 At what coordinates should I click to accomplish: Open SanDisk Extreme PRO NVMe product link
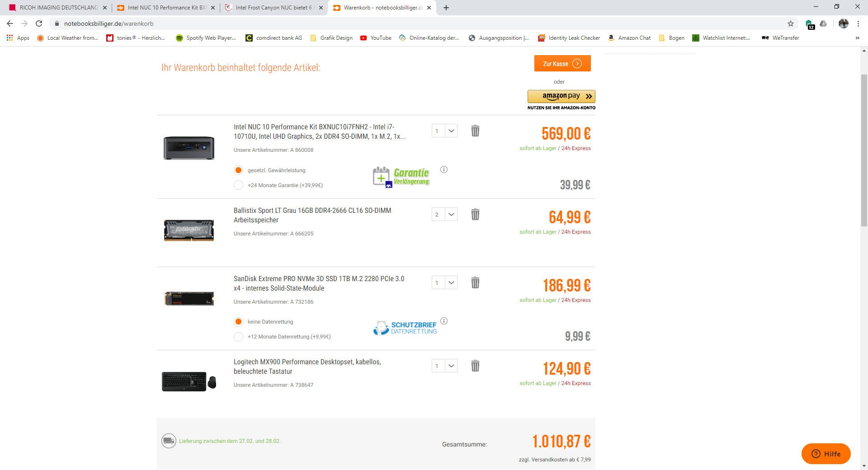319,284
